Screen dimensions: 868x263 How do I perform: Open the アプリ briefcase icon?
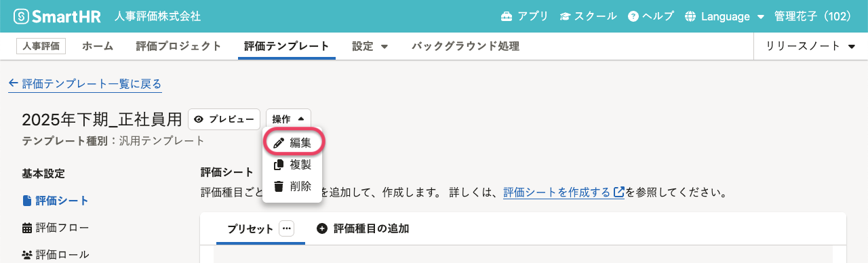pos(507,16)
